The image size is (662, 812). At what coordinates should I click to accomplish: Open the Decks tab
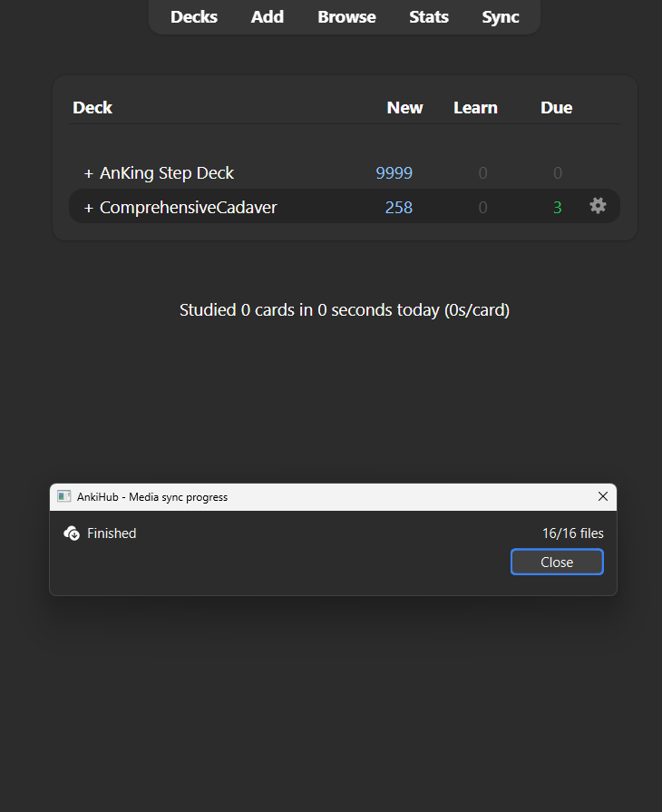194,16
